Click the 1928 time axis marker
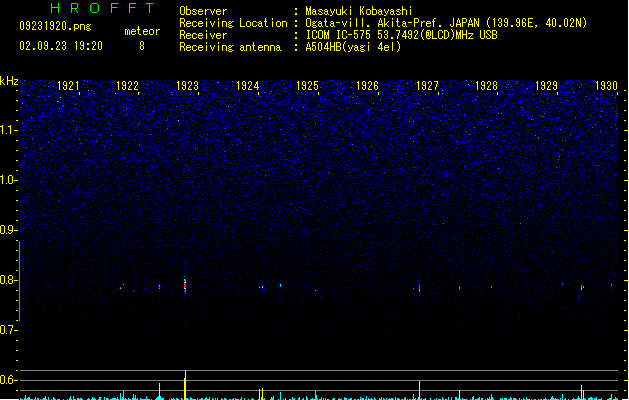 [x=486, y=86]
